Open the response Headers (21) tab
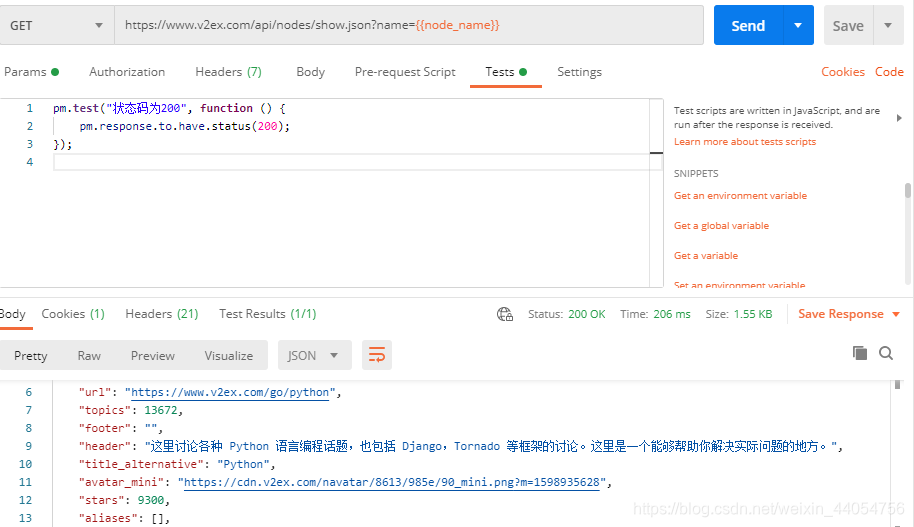This screenshot has height=527, width=914. [162, 314]
